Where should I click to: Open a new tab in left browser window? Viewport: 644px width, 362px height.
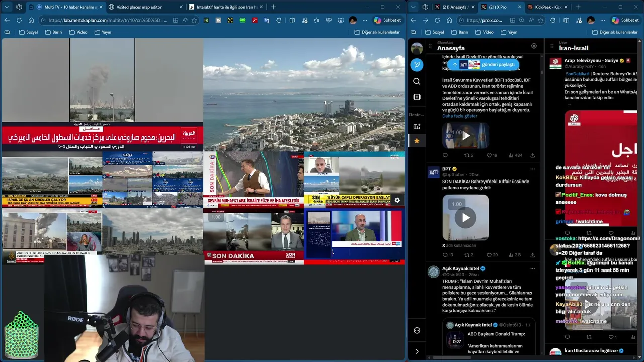coord(273,7)
